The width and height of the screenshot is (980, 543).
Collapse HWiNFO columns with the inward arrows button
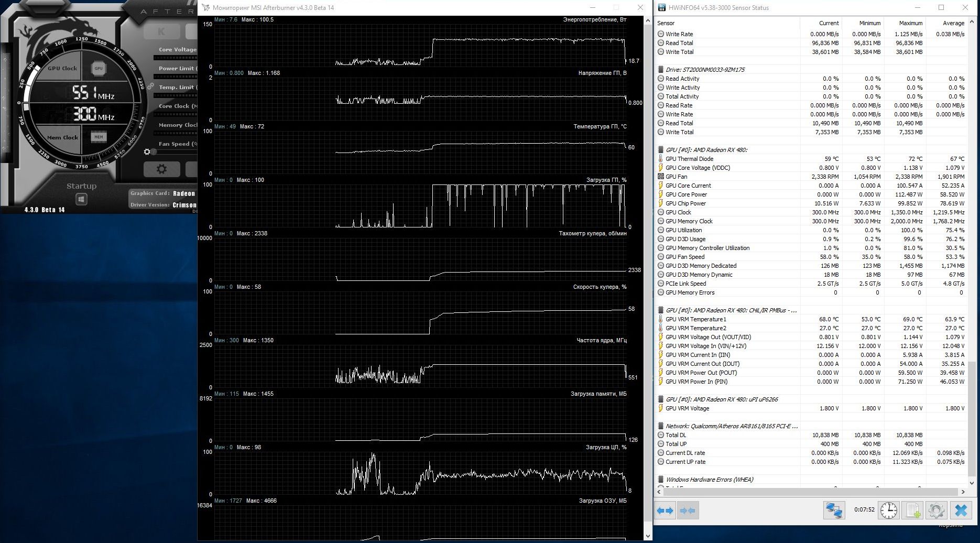(687, 511)
